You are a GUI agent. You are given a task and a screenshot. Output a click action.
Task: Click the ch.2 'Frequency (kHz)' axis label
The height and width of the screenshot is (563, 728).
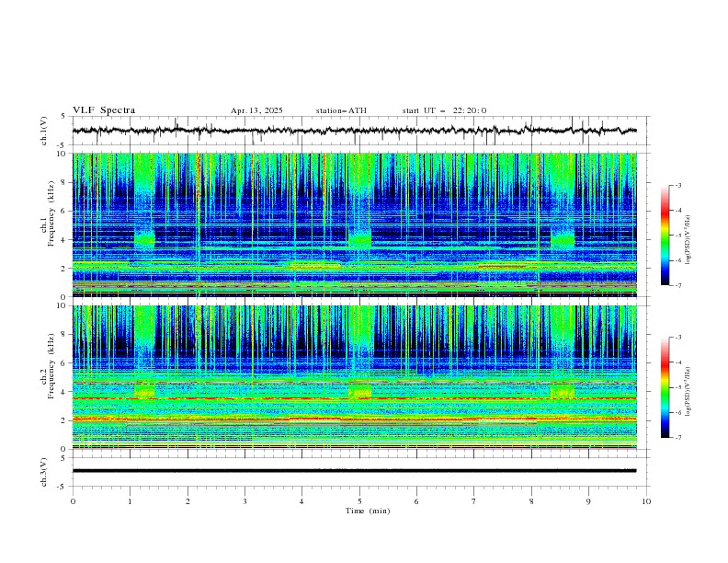[52, 365]
